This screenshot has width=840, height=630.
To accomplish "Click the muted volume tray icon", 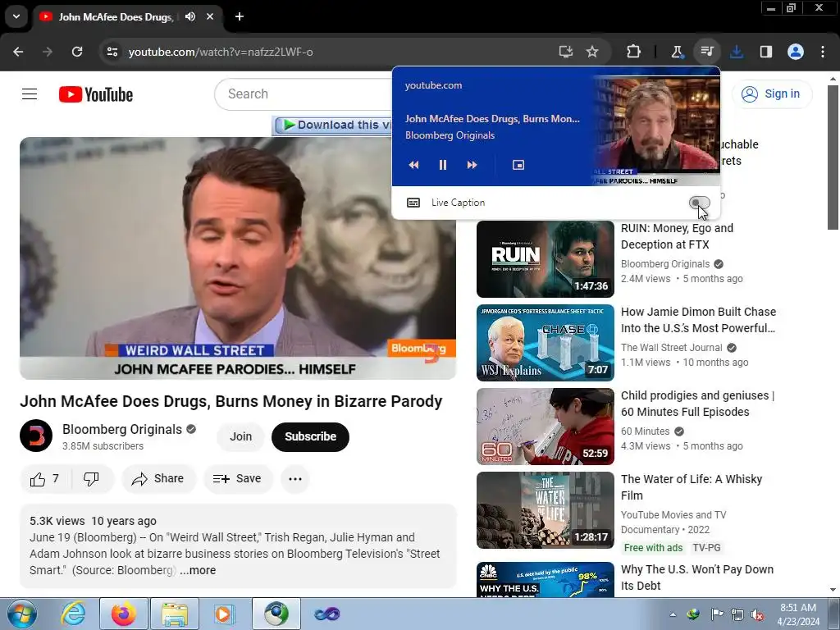I will [758, 614].
